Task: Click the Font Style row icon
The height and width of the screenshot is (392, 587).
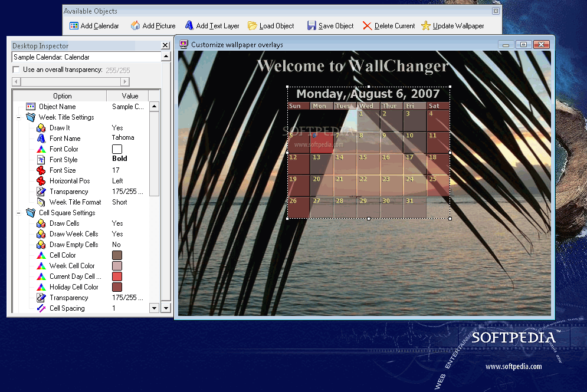Action: (41, 160)
